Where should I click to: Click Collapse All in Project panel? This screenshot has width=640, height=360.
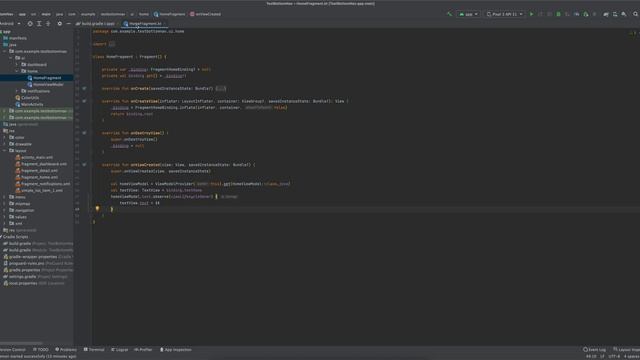(x=48, y=24)
